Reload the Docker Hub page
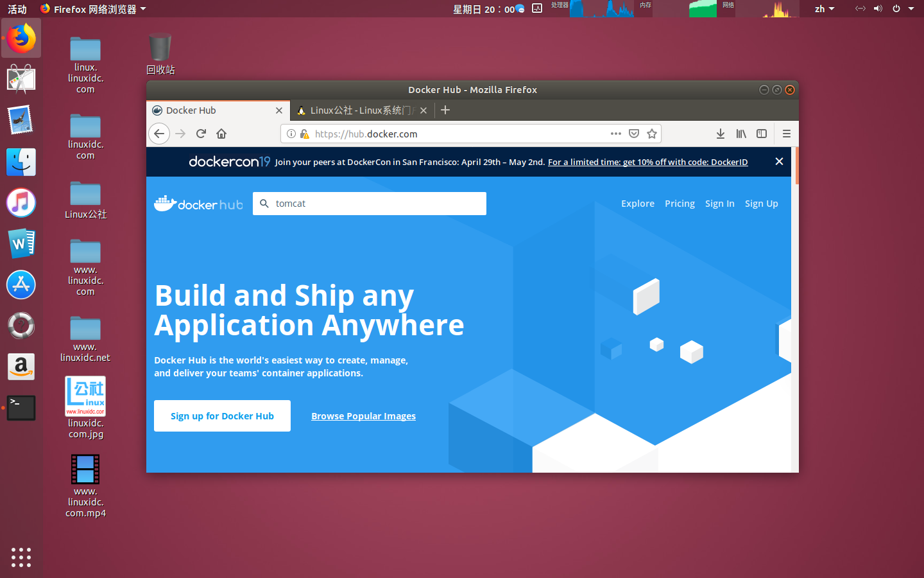Viewport: 924px width, 578px height. coord(201,134)
